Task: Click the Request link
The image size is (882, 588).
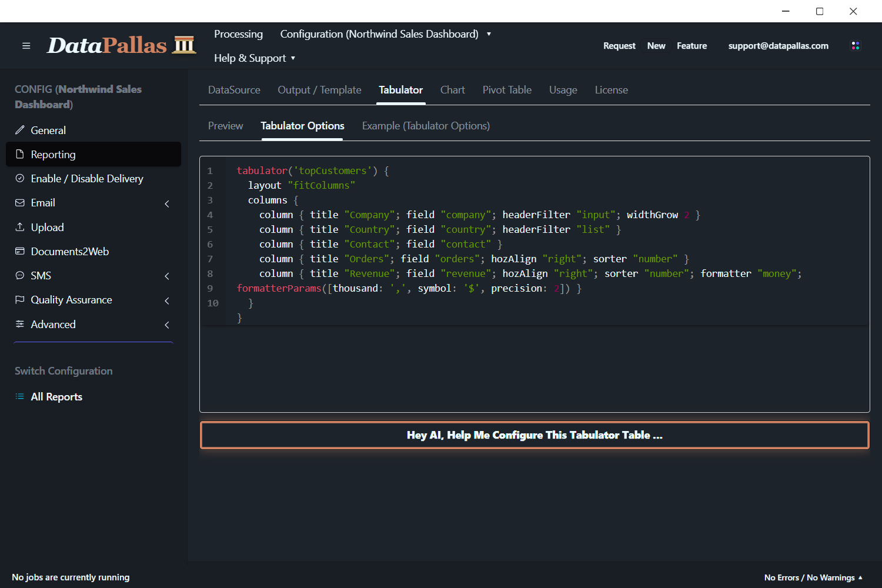Action: 619,46
